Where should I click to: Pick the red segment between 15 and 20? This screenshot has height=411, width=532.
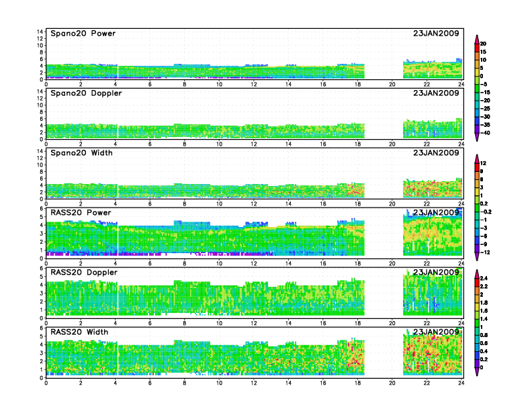(477, 48)
